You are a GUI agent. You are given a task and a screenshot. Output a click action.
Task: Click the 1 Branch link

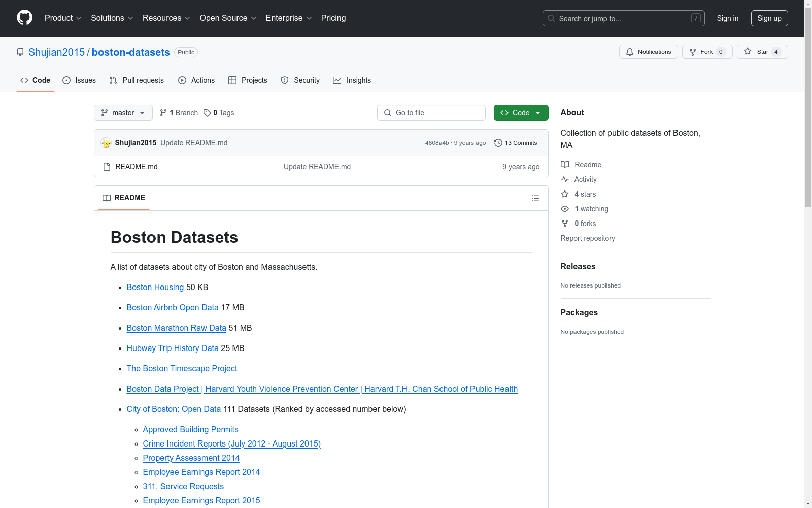point(179,113)
